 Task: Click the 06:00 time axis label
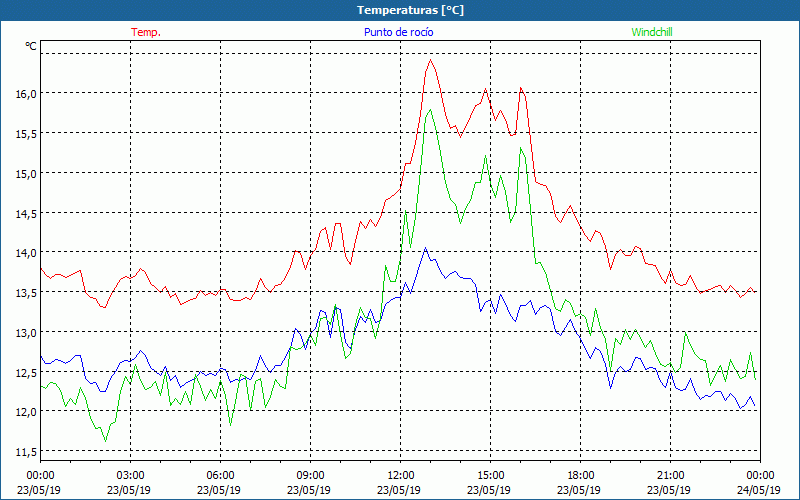pos(220,476)
